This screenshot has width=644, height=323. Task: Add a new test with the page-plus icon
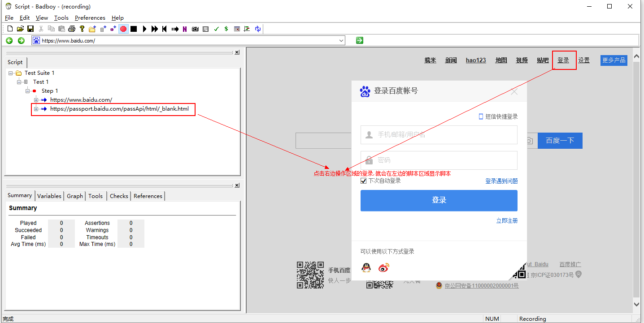click(103, 29)
